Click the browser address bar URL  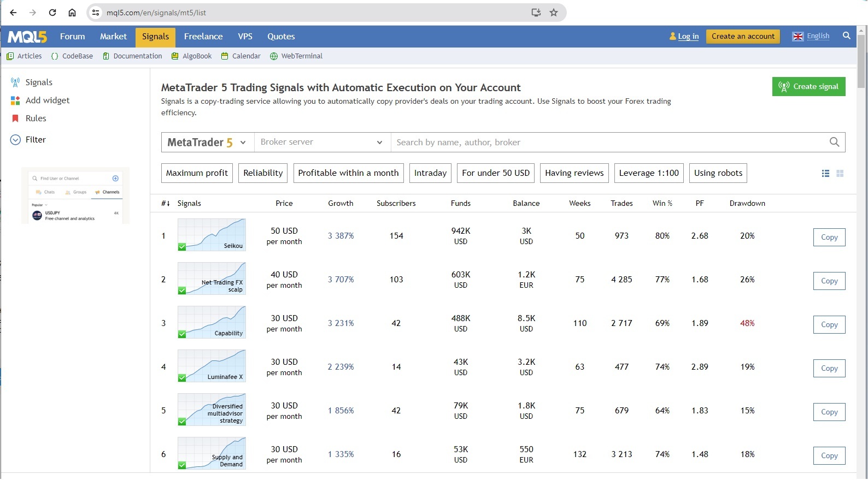tap(156, 13)
